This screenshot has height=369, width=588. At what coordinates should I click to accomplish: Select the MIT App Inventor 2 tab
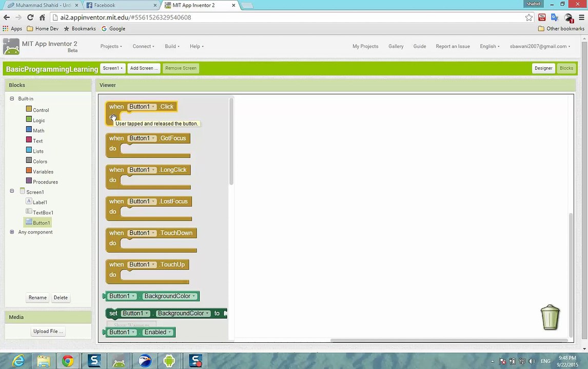(200, 5)
